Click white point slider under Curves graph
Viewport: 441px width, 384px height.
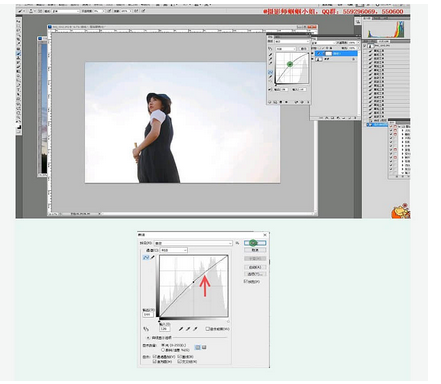[x=228, y=321]
